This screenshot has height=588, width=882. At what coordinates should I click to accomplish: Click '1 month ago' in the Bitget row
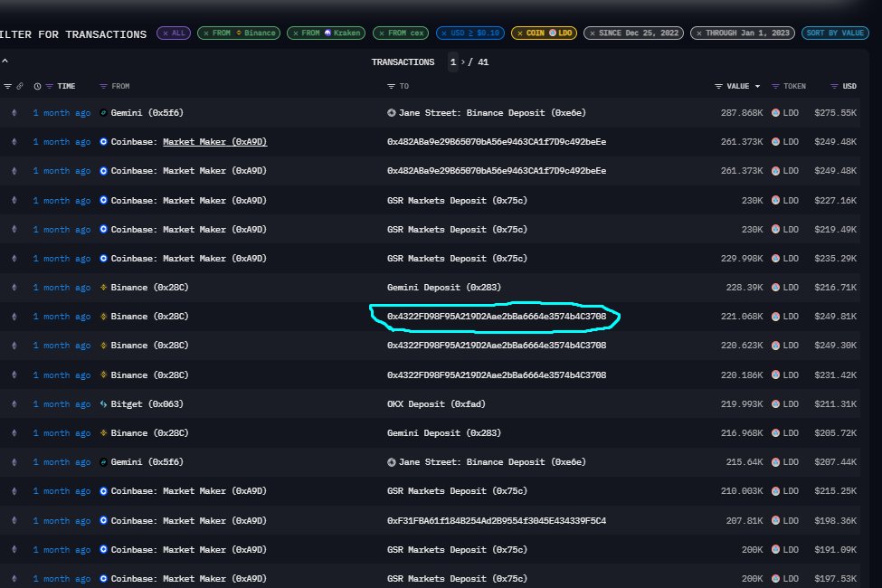coord(62,404)
